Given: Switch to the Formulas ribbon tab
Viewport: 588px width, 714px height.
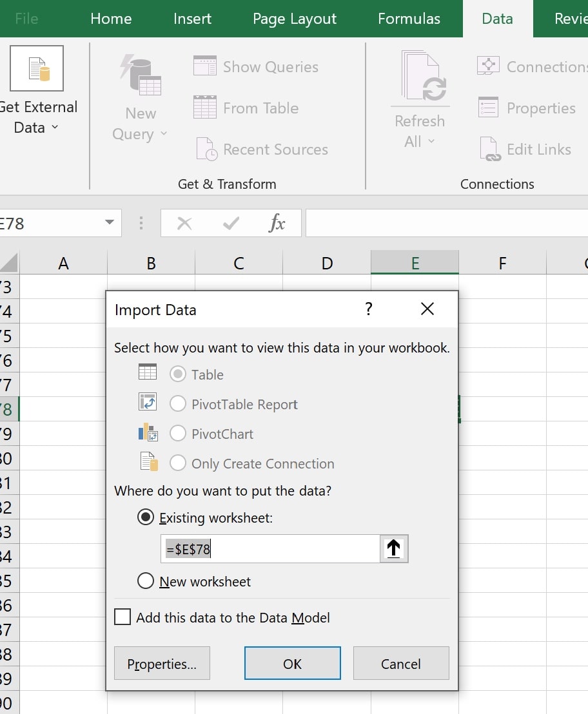Looking at the screenshot, I should [x=409, y=19].
